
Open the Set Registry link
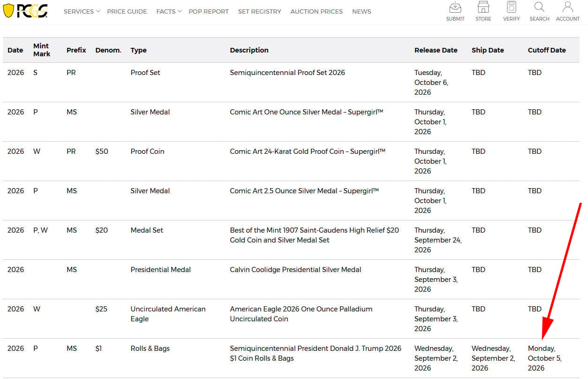pyautogui.click(x=259, y=11)
